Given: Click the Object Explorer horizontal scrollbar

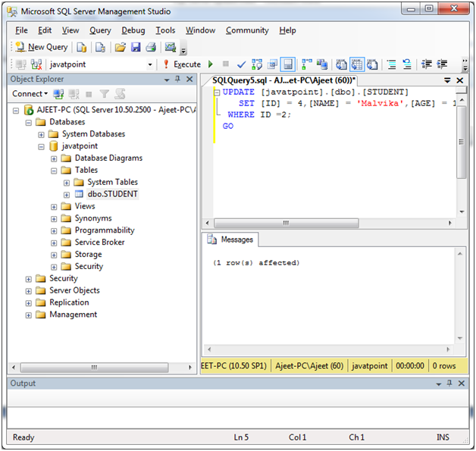Looking at the screenshot, I should [102, 367].
